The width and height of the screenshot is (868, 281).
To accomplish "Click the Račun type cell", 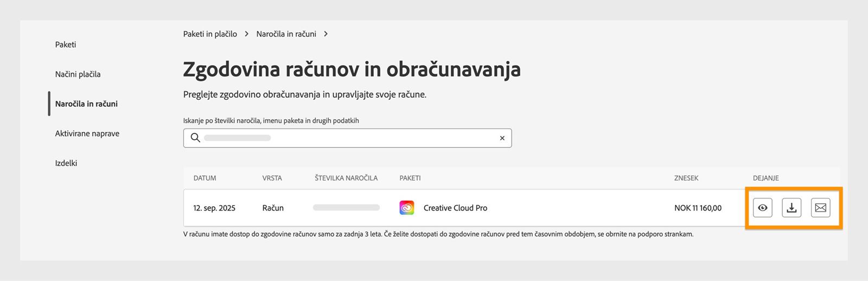I will point(273,208).
